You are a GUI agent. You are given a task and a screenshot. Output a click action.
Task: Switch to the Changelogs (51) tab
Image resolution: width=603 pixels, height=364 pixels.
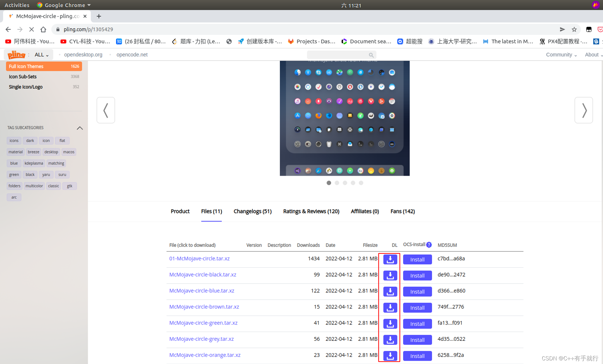[252, 211]
